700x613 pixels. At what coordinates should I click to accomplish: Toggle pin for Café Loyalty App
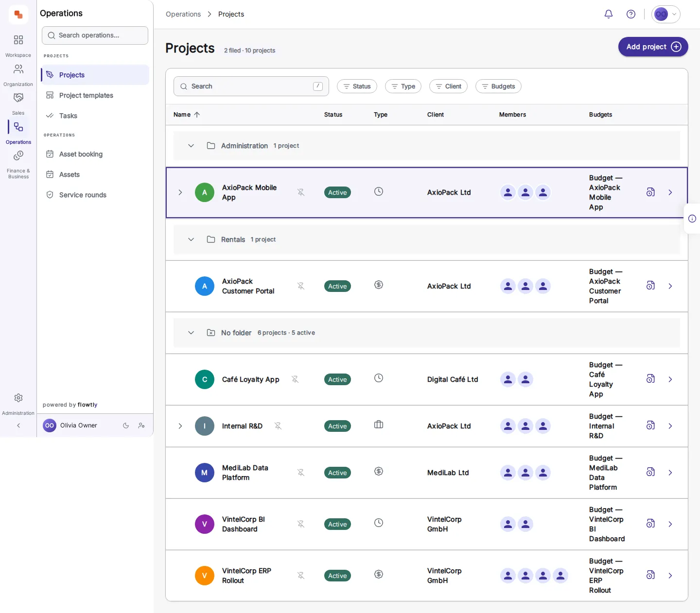(295, 379)
